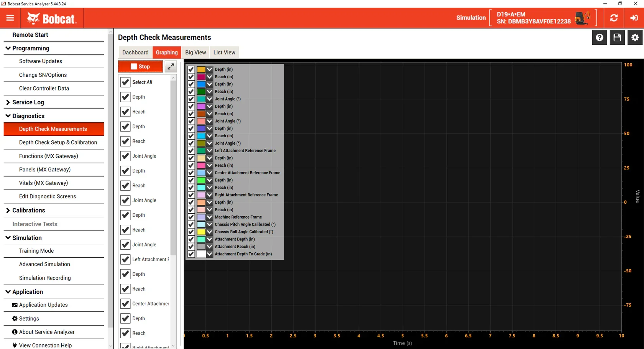Image resolution: width=644 pixels, height=349 pixels.
Task: Select the Depth Check Measurements sidebar item
Action: [x=54, y=129]
